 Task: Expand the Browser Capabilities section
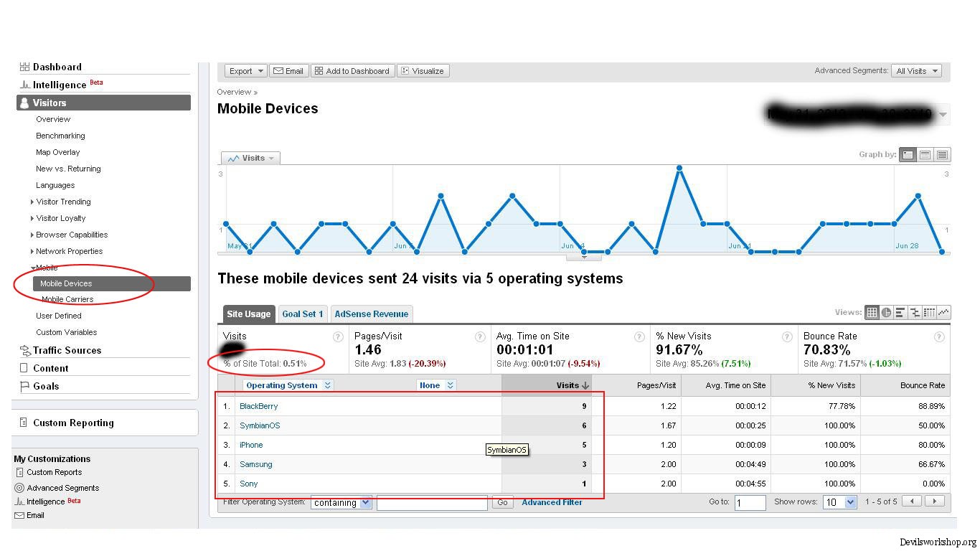[x=32, y=235]
